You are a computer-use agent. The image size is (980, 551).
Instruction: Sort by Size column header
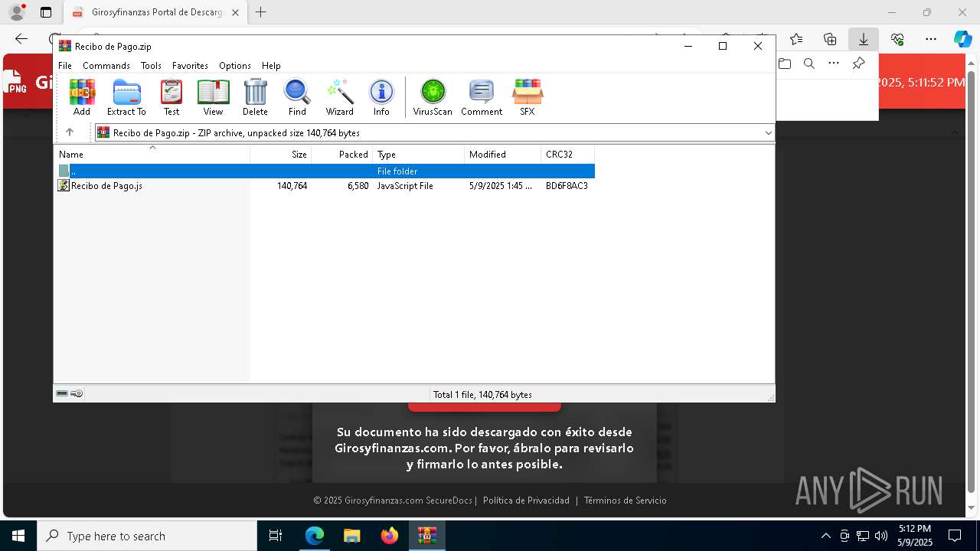coord(281,155)
